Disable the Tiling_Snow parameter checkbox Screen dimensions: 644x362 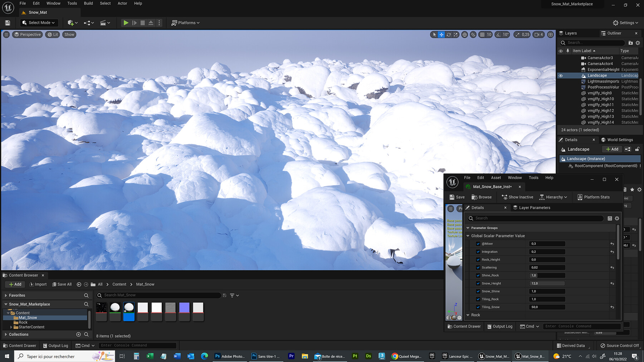478,307
